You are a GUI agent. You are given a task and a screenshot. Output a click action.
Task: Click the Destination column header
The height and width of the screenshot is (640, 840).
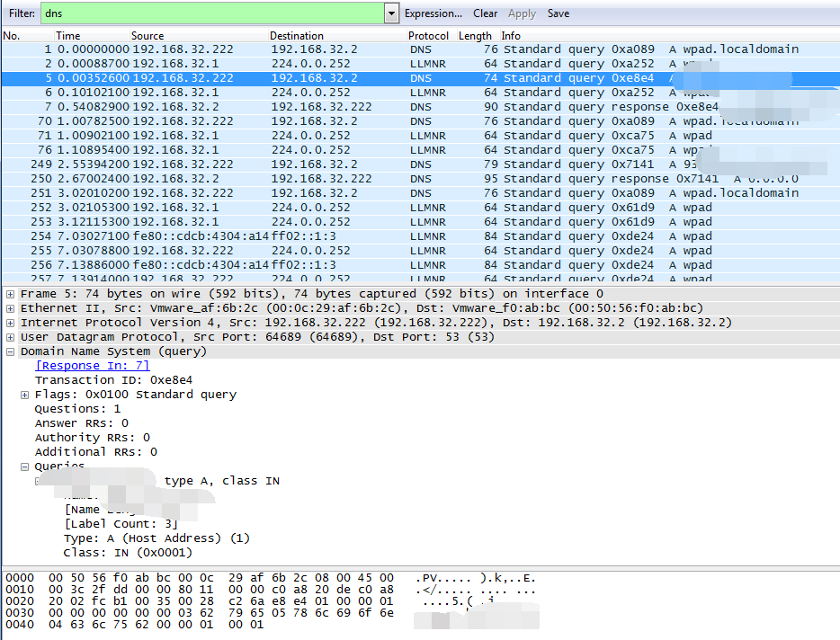(x=297, y=36)
